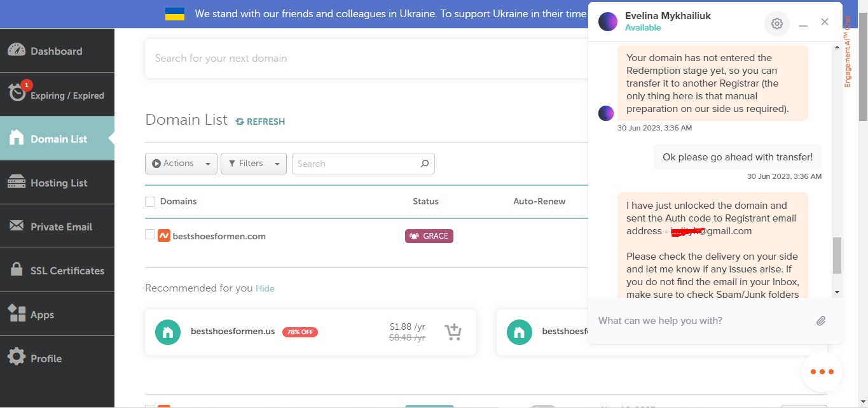Open Expiring / Expired with alert badge
Image resolution: width=868 pixels, height=408 pixels.
point(57,95)
